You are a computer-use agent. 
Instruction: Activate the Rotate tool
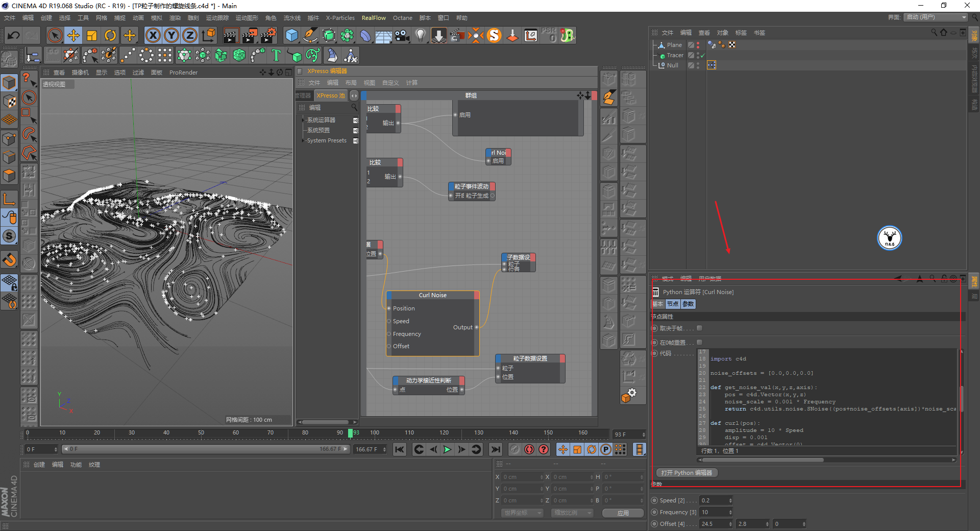click(110, 35)
